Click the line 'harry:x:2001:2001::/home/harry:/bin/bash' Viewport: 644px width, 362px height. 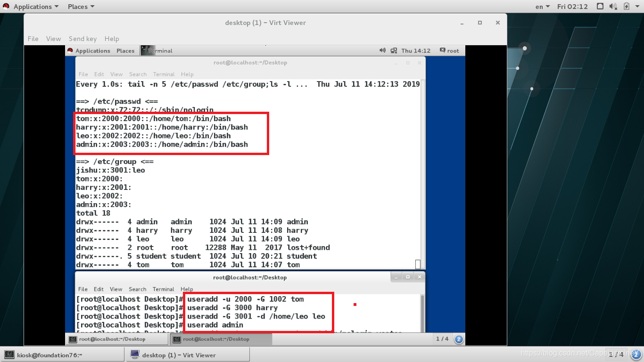point(162,127)
